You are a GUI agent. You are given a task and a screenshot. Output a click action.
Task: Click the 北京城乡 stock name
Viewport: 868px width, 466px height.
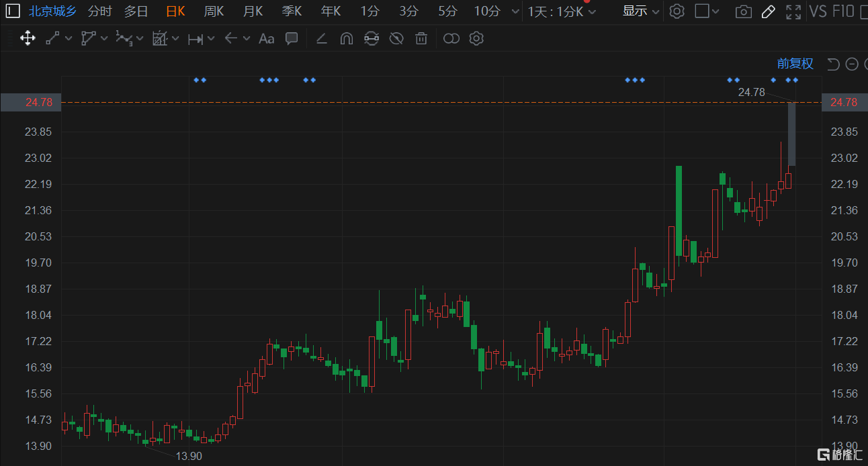pos(52,11)
